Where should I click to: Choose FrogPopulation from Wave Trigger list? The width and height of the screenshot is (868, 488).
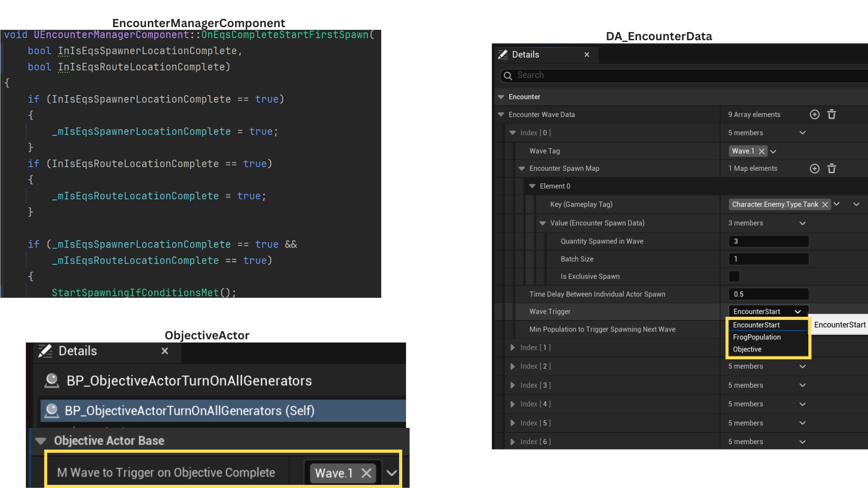757,337
